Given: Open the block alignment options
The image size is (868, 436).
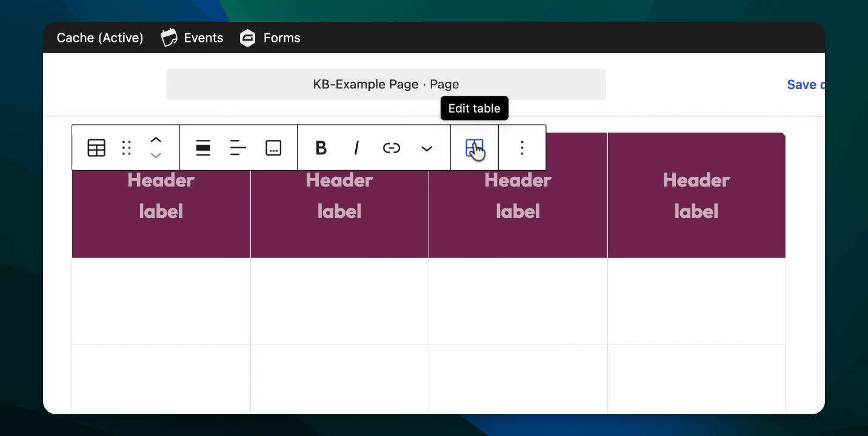Looking at the screenshot, I should (x=203, y=148).
